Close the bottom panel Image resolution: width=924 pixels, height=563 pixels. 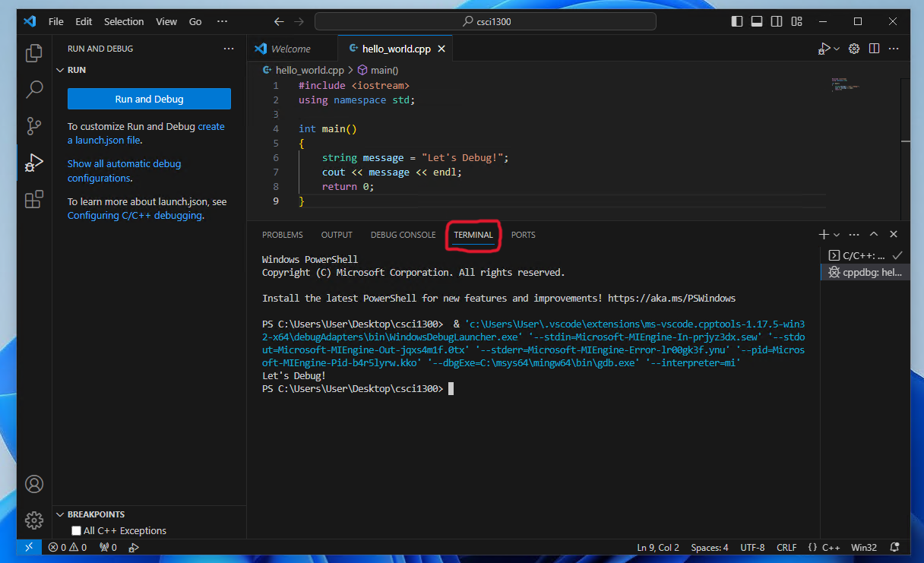(x=894, y=235)
